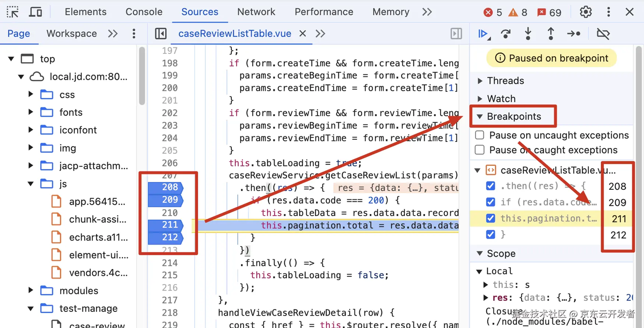The width and height of the screenshot is (644, 328).
Task: Select the Page navigator tab
Action: click(19, 34)
